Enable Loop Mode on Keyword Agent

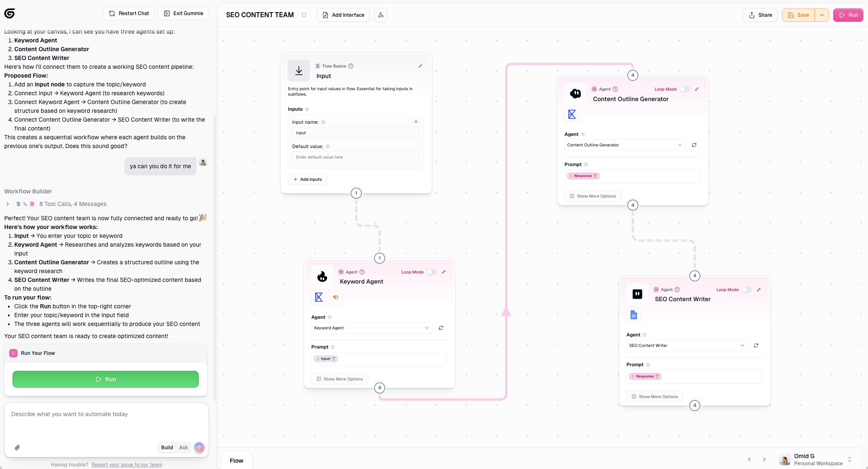431,272
